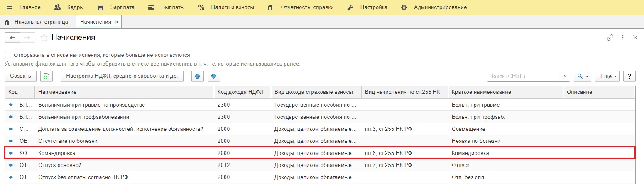Click cell пп.6, ст.255 НК РФ
This screenshot has width=644, height=184.
405,153
